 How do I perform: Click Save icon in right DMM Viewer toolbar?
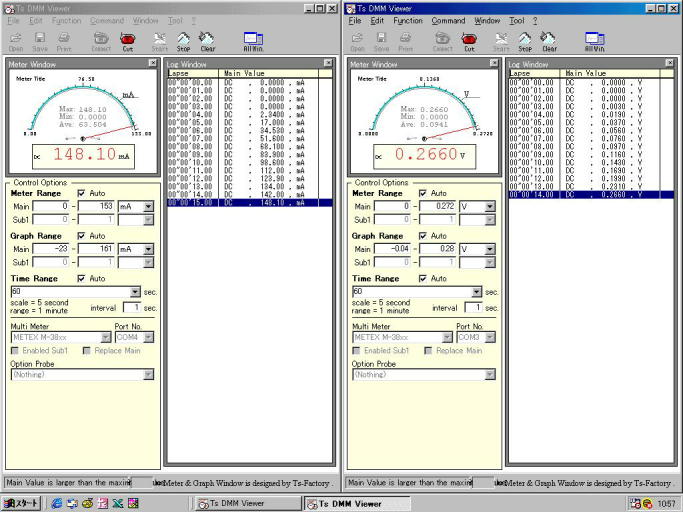[381, 42]
